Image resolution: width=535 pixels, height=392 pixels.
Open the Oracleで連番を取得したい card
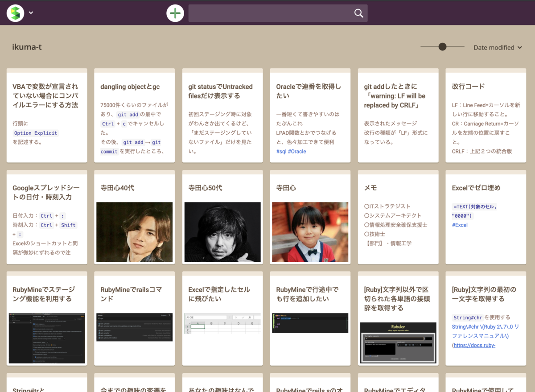click(x=310, y=116)
